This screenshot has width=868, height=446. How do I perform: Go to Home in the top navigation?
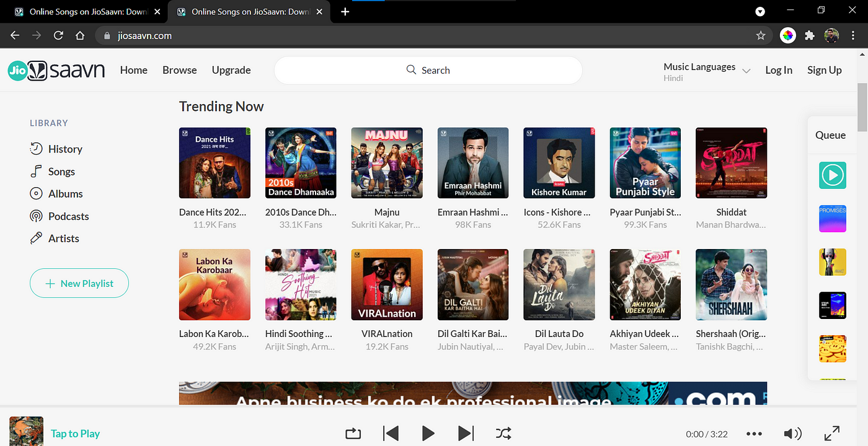tap(134, 70)
